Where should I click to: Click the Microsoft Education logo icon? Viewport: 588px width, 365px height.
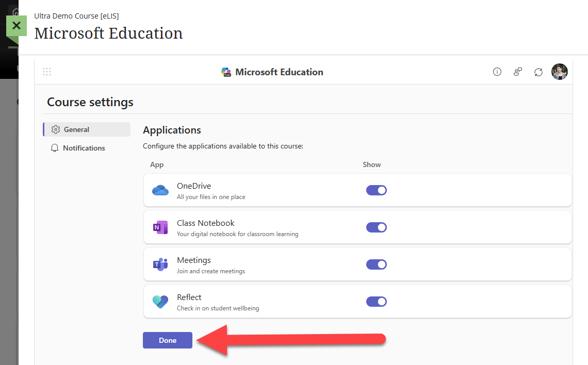pyautogui.click(x=226, y=72)
